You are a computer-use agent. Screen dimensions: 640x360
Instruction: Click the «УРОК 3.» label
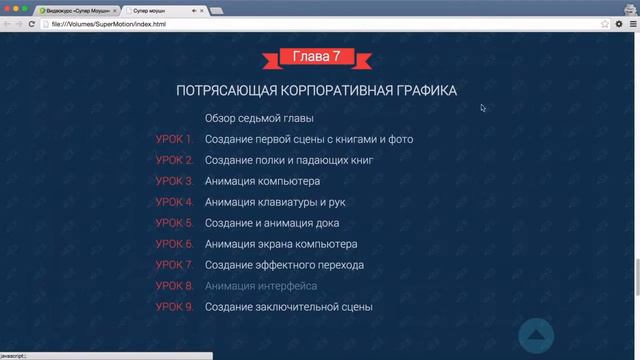coord(174,181)
